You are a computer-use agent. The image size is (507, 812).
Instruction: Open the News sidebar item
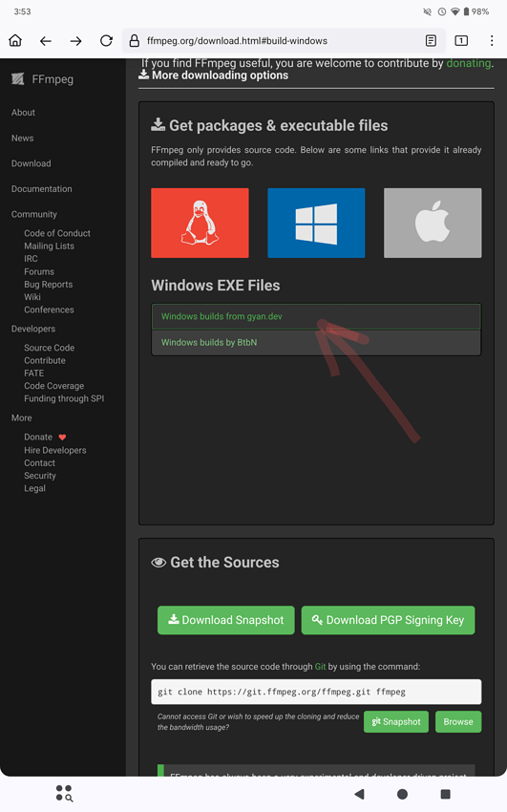[x=22, y=139]
